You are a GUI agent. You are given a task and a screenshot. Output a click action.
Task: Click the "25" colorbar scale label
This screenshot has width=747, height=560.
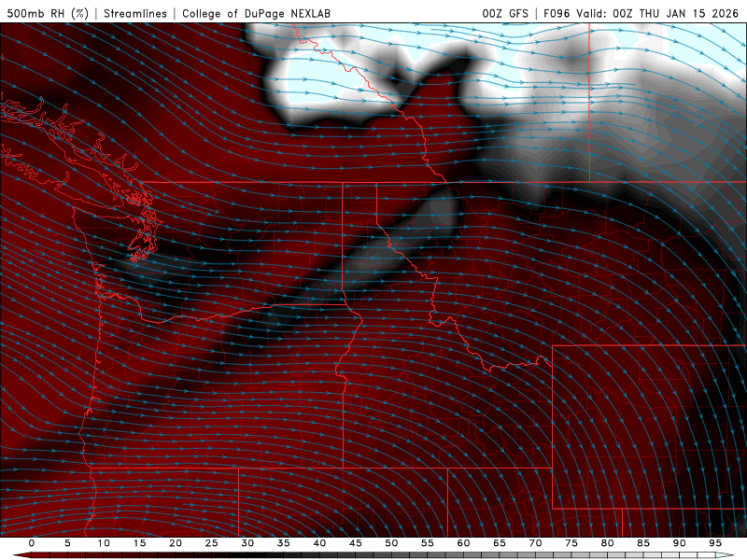click(212, 543)
